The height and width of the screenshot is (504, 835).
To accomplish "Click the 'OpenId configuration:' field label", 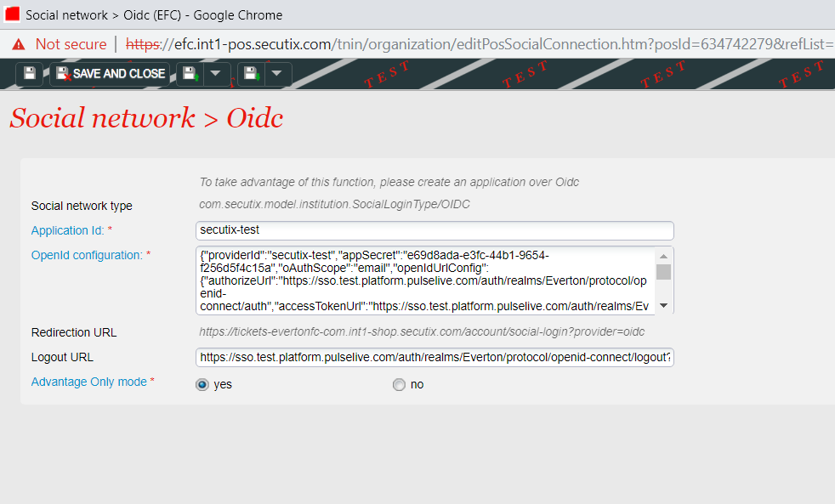I will pyautogui.click(x=86, y=255).
